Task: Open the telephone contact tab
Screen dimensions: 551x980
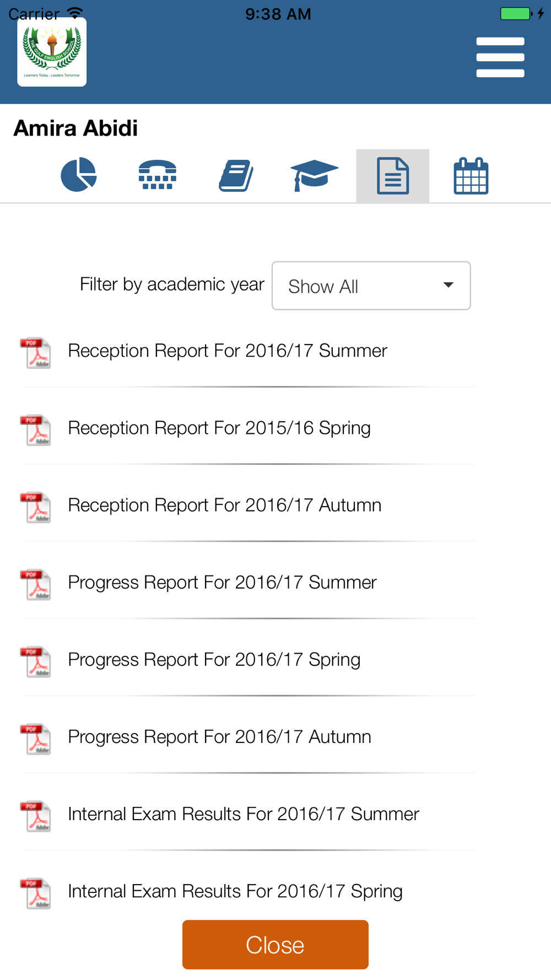Action: click(158, 175)
